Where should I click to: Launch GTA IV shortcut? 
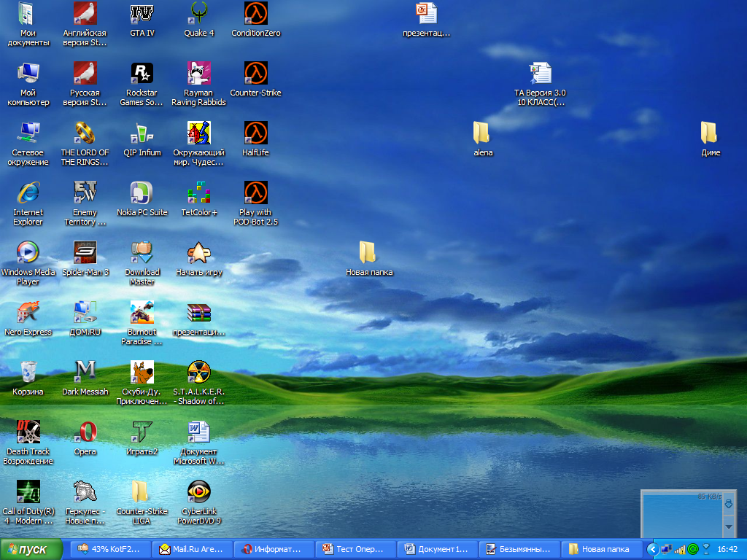click(142, 19)
